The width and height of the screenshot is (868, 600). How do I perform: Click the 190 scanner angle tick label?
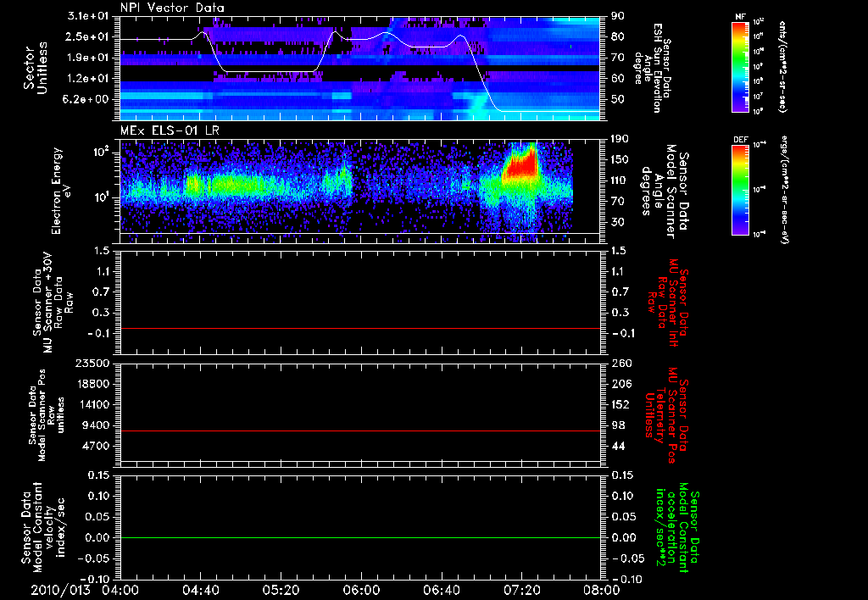point(620,139)
